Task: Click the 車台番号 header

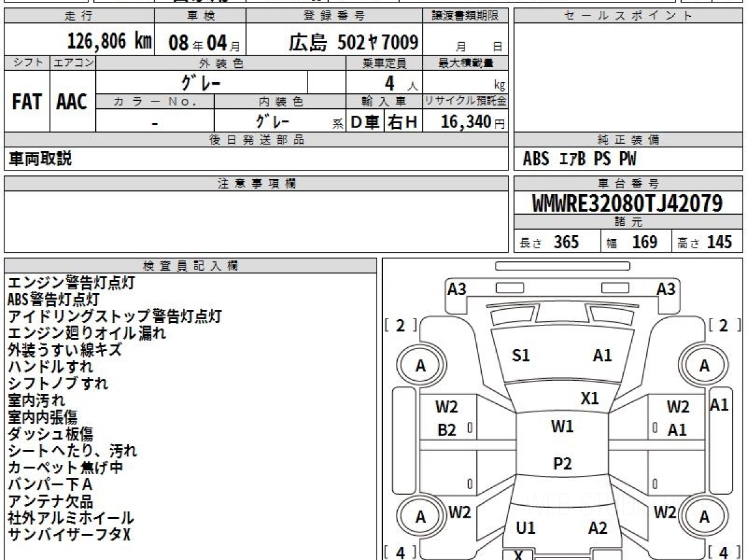Action: 628,184
